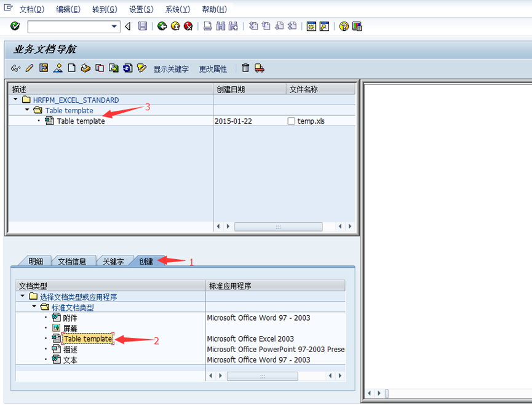This screenshot has height=405, width=532.
Task: Click the green Enter checkmark icon
Action: tap(15, 26)
